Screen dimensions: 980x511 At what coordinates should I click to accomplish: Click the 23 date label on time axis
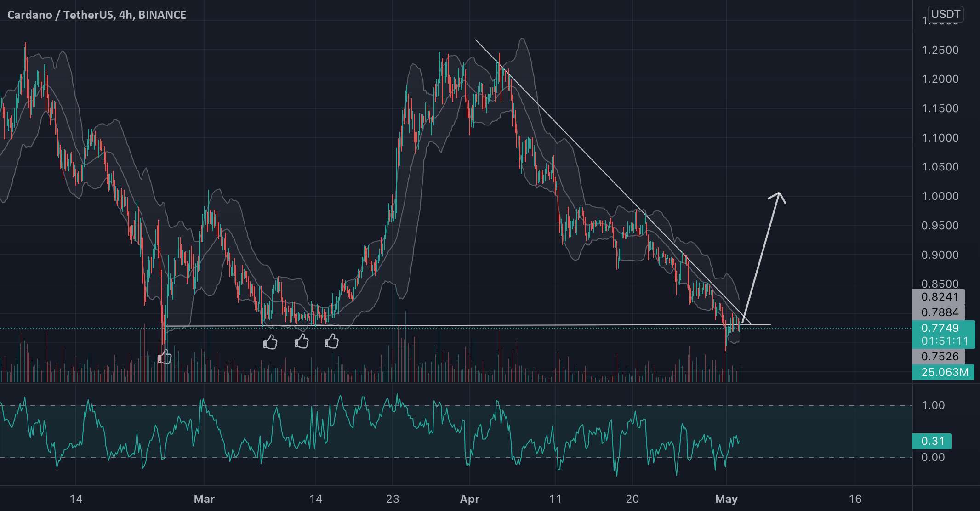click(x=393, y=499)
